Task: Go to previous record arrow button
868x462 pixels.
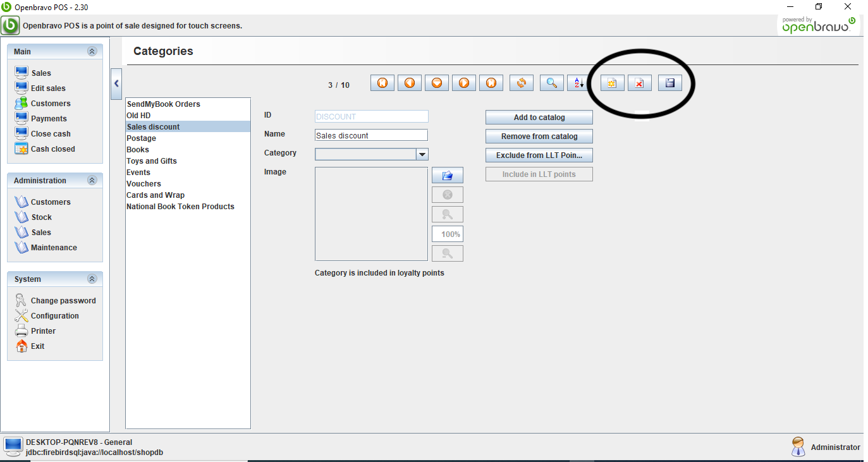Action: coord(410,83)
